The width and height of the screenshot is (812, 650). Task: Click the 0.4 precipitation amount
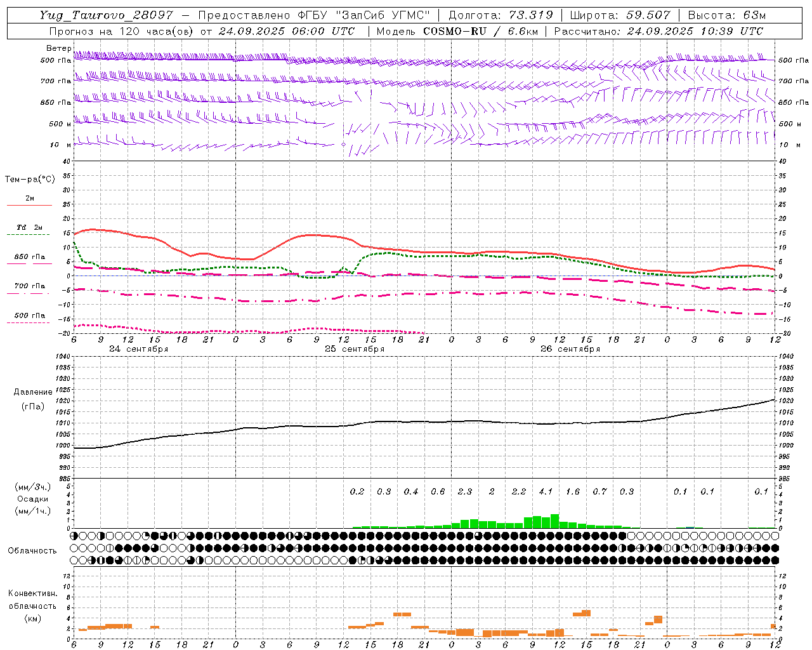point(411,491)
